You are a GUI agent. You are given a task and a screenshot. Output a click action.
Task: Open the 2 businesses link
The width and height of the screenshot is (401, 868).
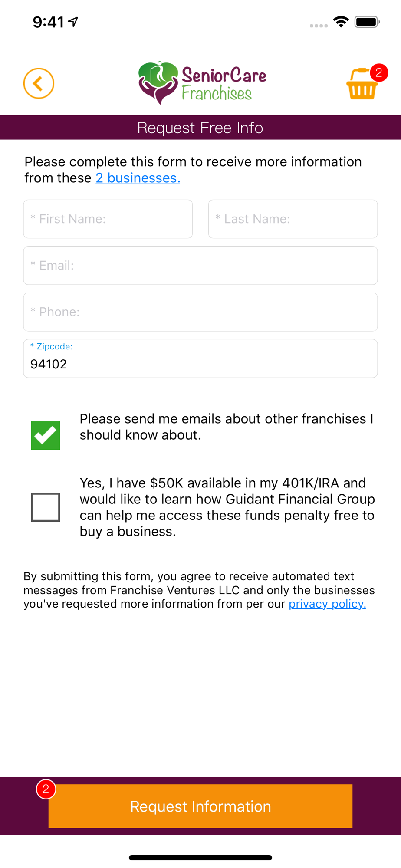click(x=138, y=178)
